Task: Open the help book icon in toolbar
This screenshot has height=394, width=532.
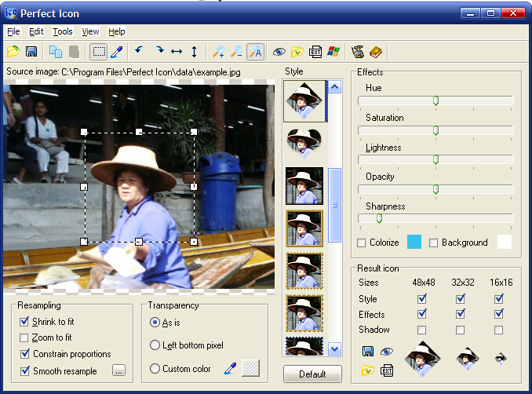Action: (375, 52)
